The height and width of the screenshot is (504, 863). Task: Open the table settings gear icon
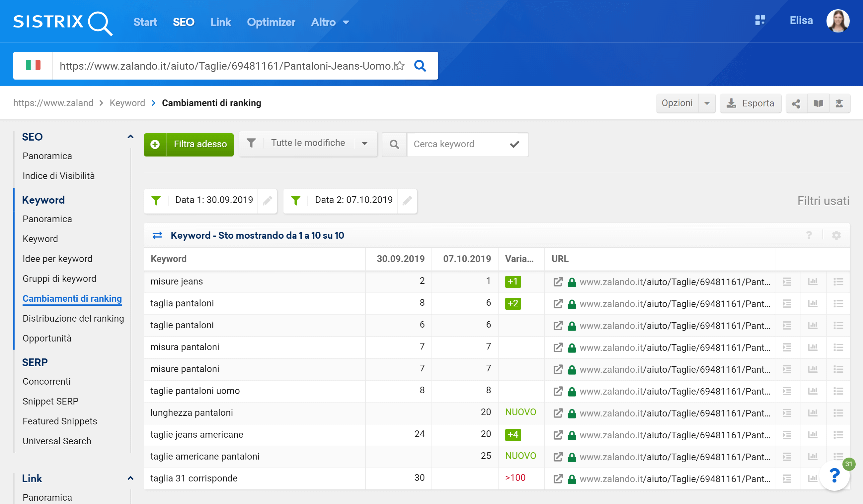click(836, 235)
